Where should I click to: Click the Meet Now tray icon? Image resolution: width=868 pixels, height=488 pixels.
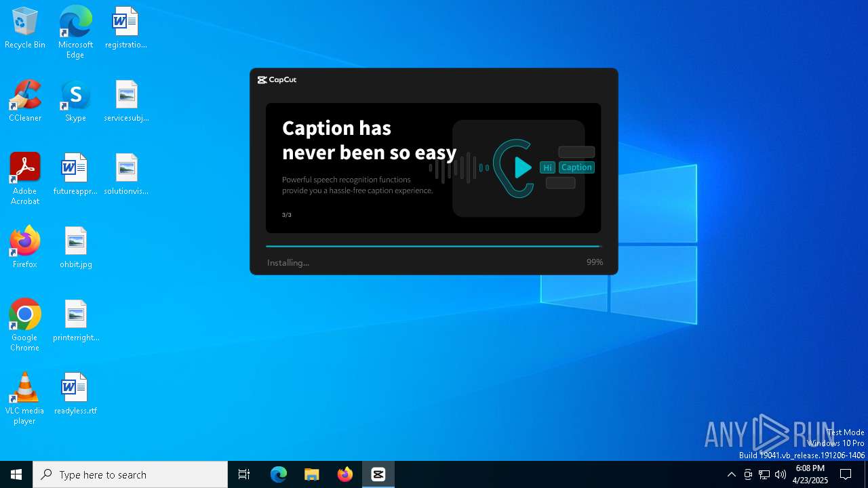[x=748, y=474]
